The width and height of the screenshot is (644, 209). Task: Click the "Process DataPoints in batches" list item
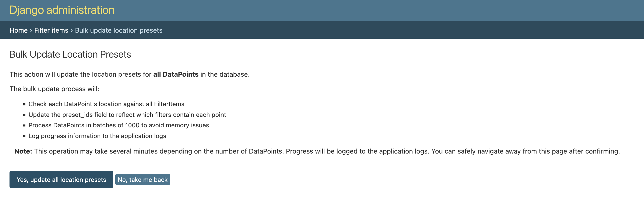(x=119, y=125)
